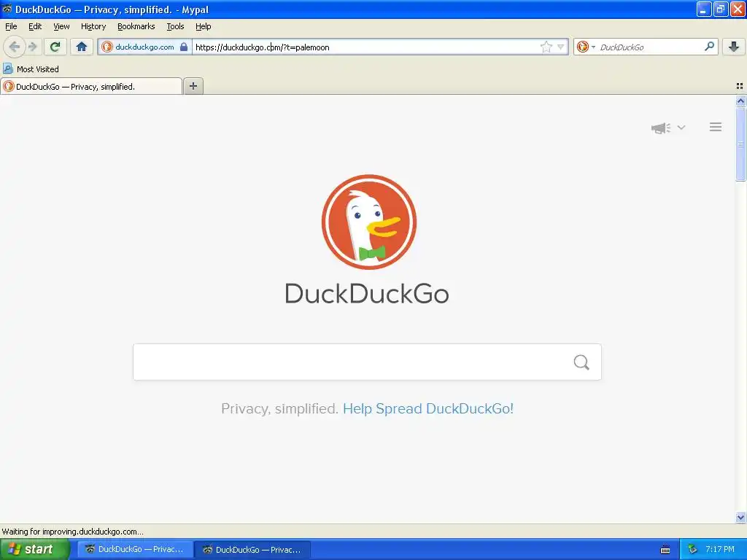
Task: Open the Edit menu
Action: point(35,26)
